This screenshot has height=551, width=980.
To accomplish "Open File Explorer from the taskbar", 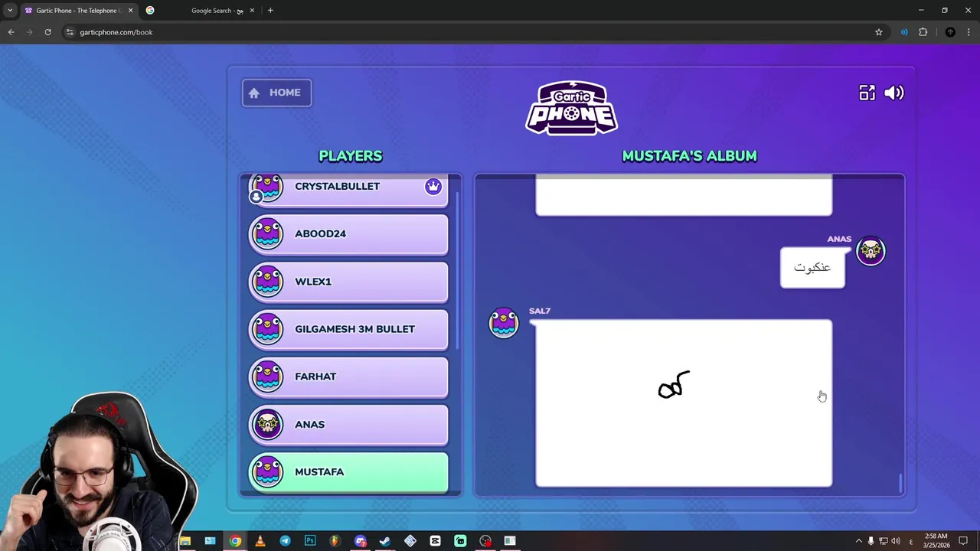I will (x=185, y=541).
